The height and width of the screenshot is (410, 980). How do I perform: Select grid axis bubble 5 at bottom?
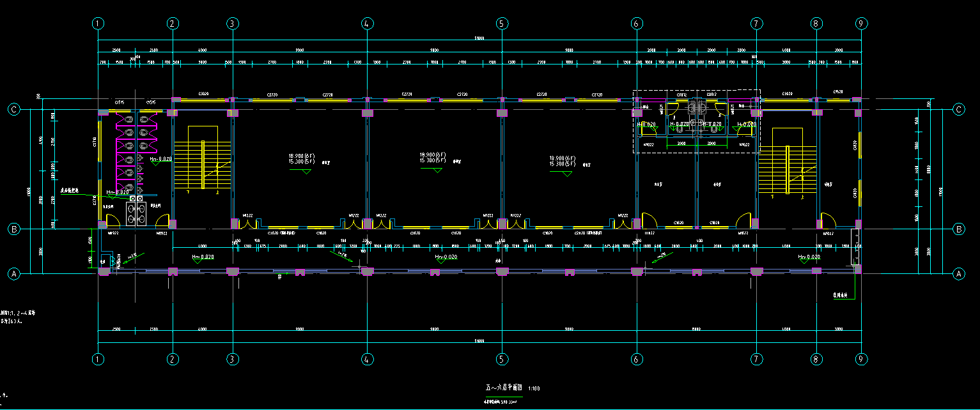pos(502,360)
